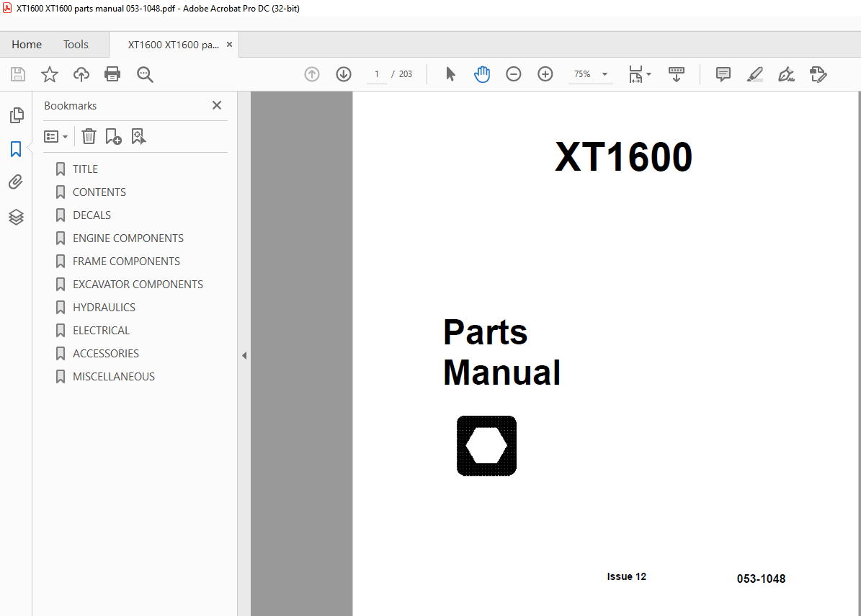Click the scrolling mode keyboard icon
Screen dimensions: 861x616
click(677, 74)
